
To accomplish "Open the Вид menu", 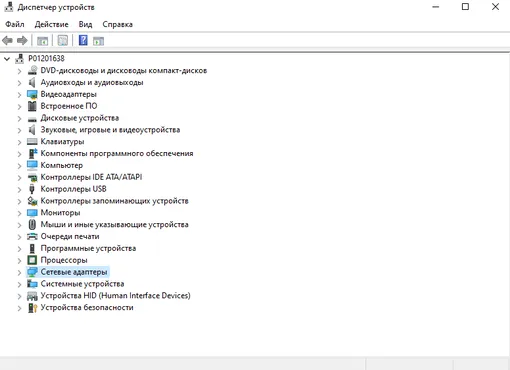I will [x=85, y=24].
